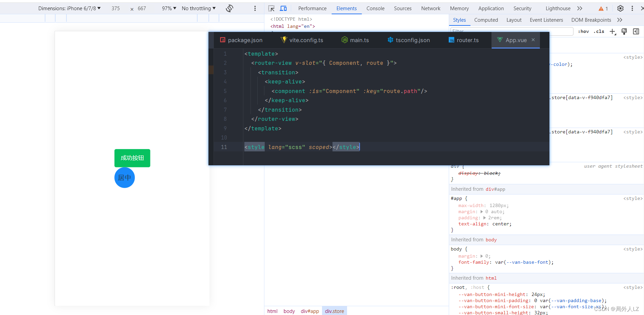Open device toolbar more options menu
Viewport: 644px width, 315px height.
pos(255,8)
